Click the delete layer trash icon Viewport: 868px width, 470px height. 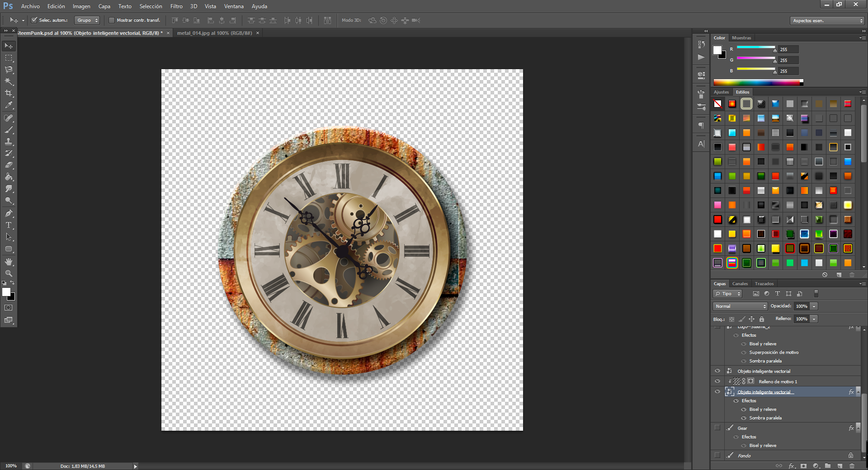[852, 465]
